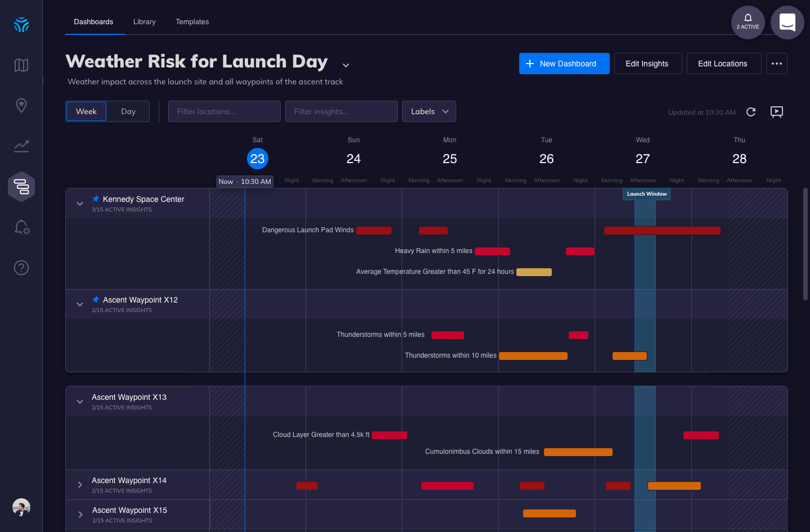Switch to the Library tab
The height and width of the screenshot is (532, 810).
(144, 21)
